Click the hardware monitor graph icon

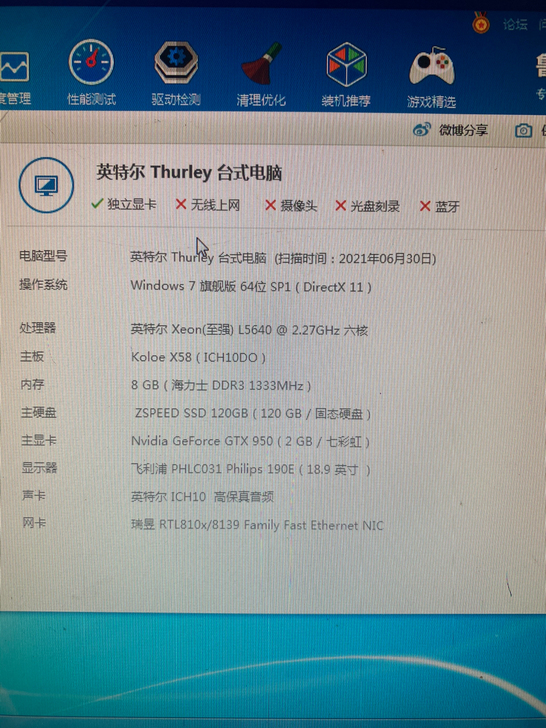point(14,66)
